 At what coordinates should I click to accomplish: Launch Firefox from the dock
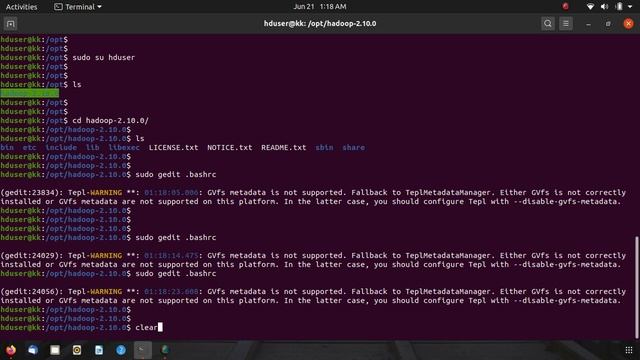[x=11, y=350]
